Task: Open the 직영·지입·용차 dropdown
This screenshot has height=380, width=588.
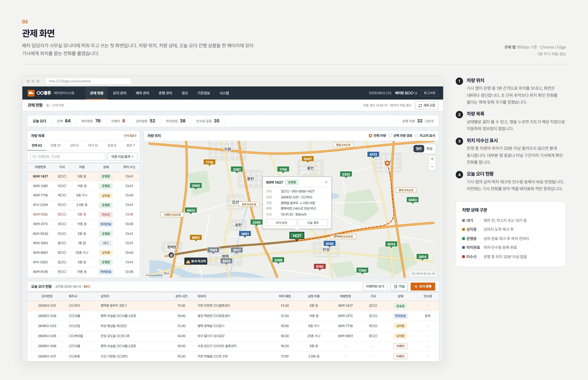Action: (122, 157)
